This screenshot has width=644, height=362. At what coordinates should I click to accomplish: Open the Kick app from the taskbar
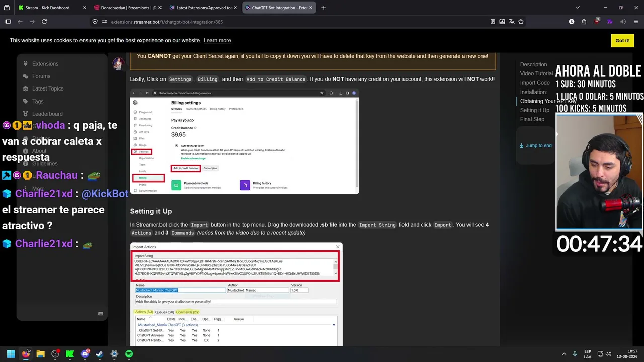pyautogui.click(x=70, y=354)
